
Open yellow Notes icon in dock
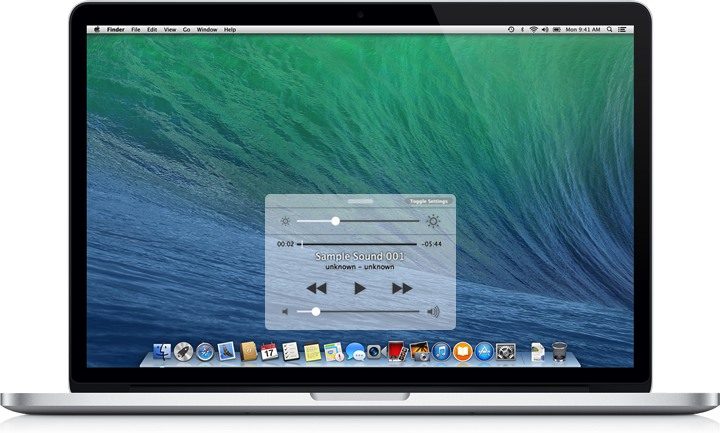pyautogui.click(x=312, y=352)
